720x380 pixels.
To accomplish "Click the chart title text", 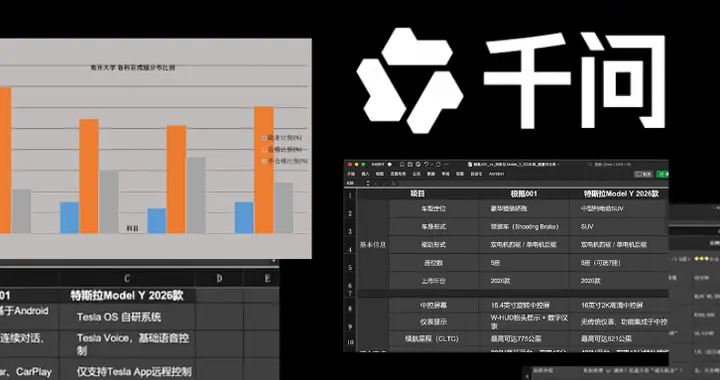I will point(133,67).
